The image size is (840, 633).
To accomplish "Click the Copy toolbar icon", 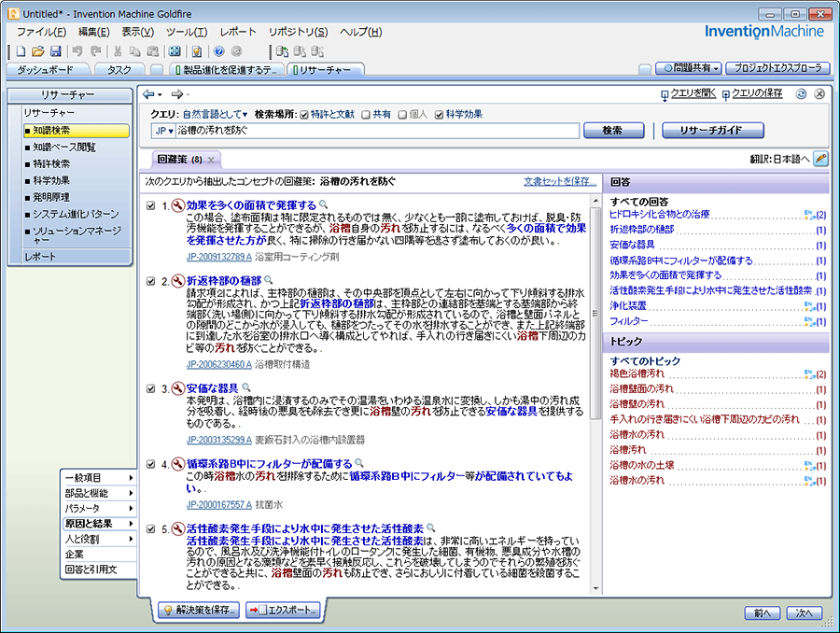I will 135,51.
